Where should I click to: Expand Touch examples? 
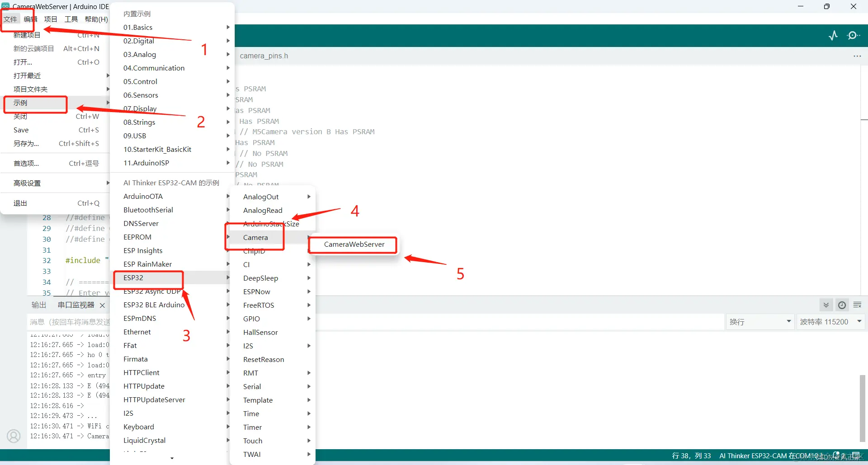coord(273,441)
